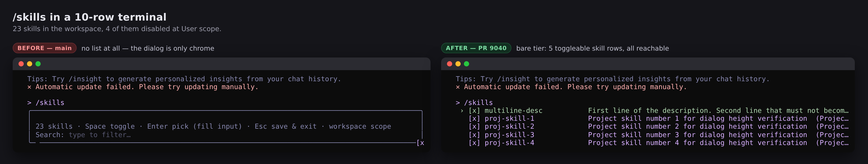Click the AFTER — PR 9040 badge
The height and width of the screenshot is (164, 868).
pos(476,48)
